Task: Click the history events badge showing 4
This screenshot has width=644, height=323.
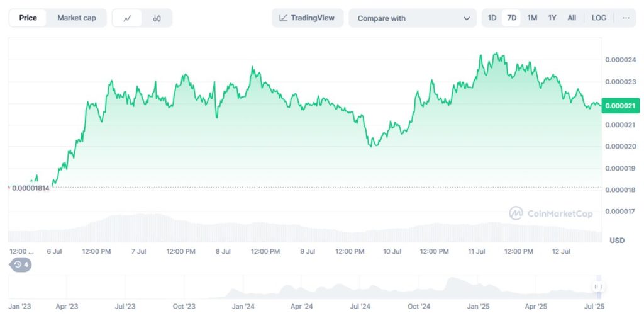Action: [x=21, y=264]
